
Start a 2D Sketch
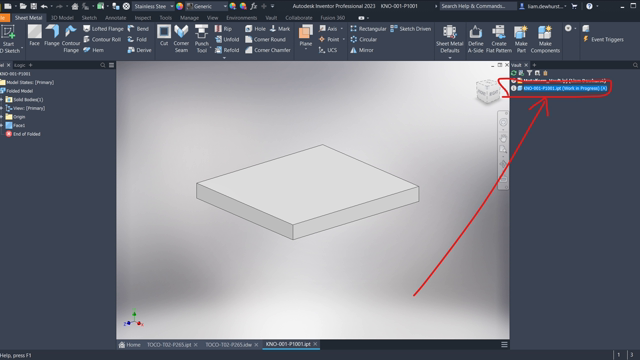click(x=9, y=39)
